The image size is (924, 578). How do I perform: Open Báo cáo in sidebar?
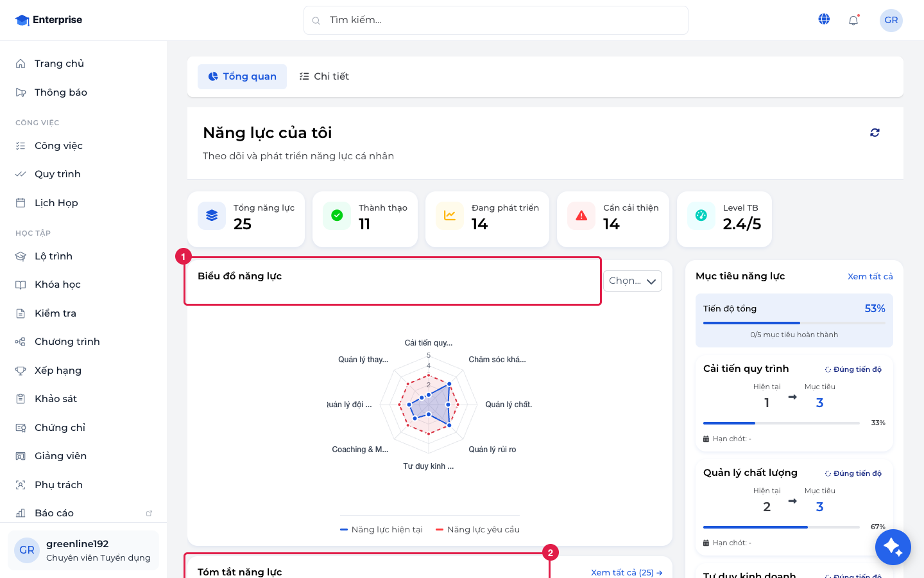(x=83, y=513)
